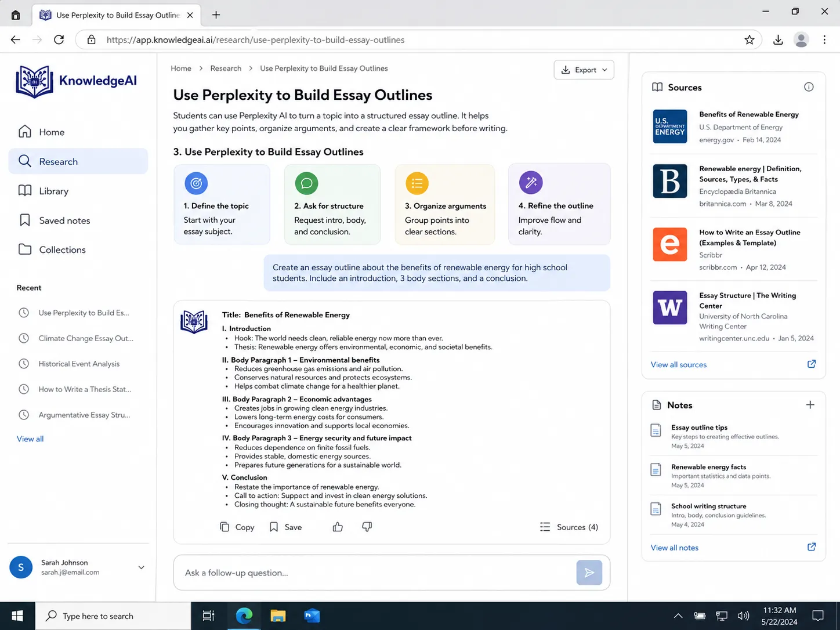The width and height of the screenshot is (840, 630).
Task: Show hidden system tray icons
Action: (x=678, y=616)
